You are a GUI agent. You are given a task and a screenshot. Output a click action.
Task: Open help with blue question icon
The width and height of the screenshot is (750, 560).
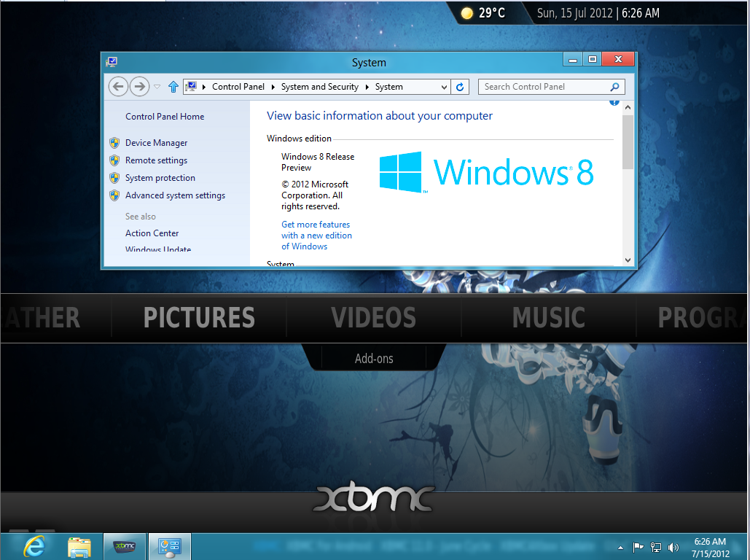[x=614, y=102]
